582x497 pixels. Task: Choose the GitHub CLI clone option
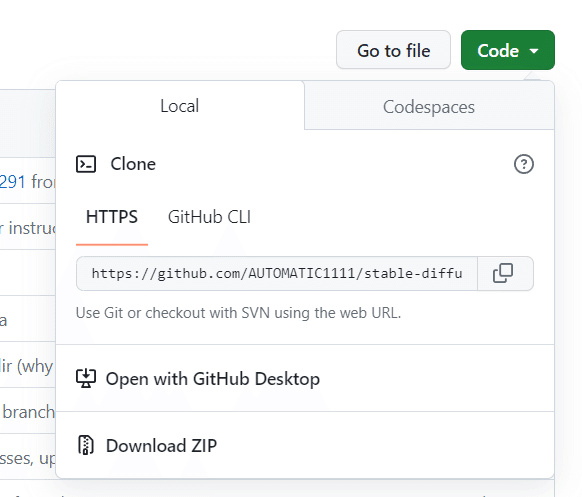(209, 217)
